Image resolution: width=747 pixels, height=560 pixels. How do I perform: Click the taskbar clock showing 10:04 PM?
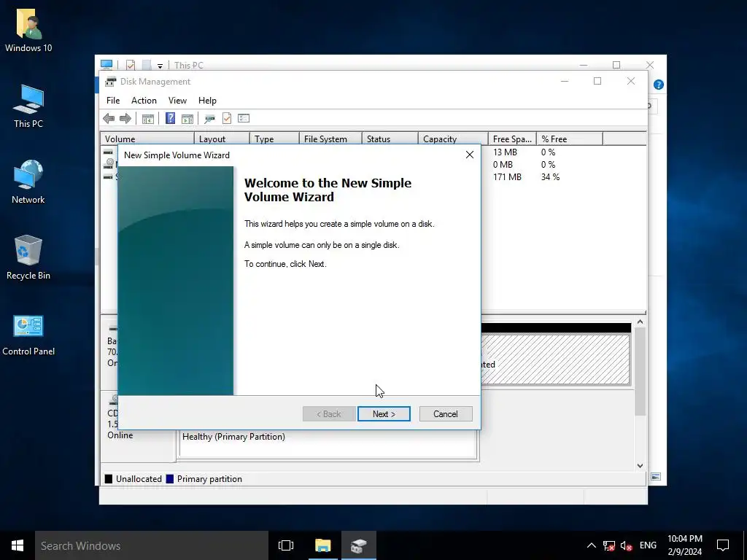click(684, 545)
